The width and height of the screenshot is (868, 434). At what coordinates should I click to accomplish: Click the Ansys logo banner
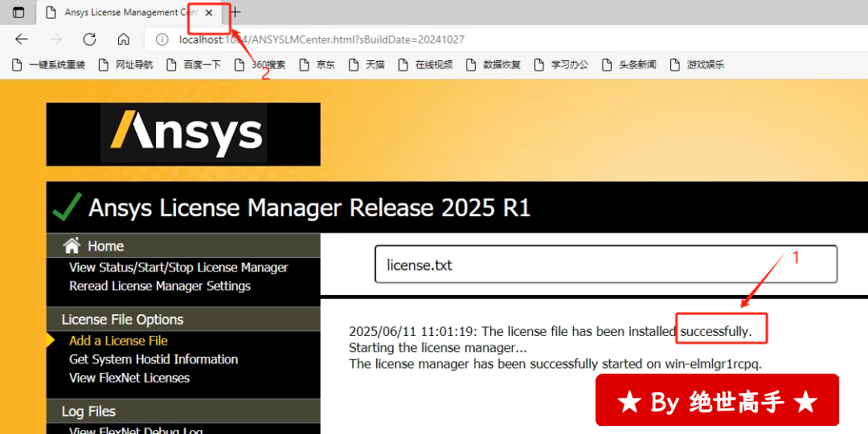(x=183, y=134)
